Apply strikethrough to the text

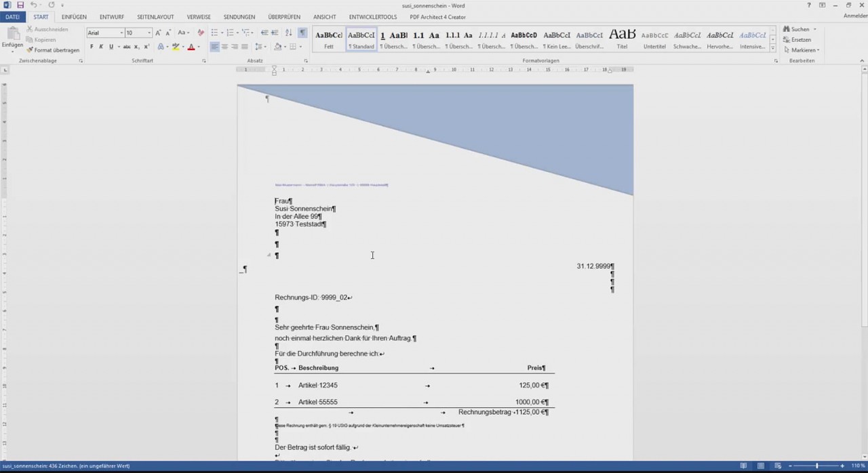pos(127,46)
